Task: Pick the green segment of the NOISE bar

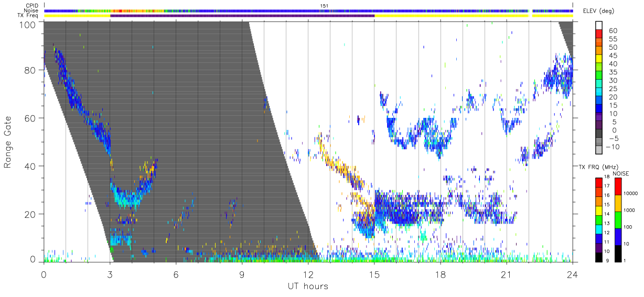Action: (x=617, y=219)
